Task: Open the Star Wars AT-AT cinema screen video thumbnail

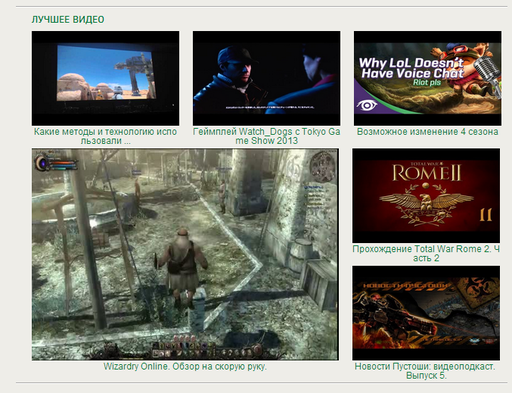Action: [105, 78]
